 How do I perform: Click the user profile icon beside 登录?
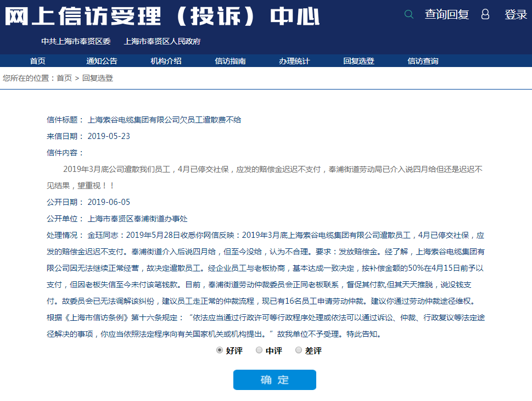(x=485, y=14)
